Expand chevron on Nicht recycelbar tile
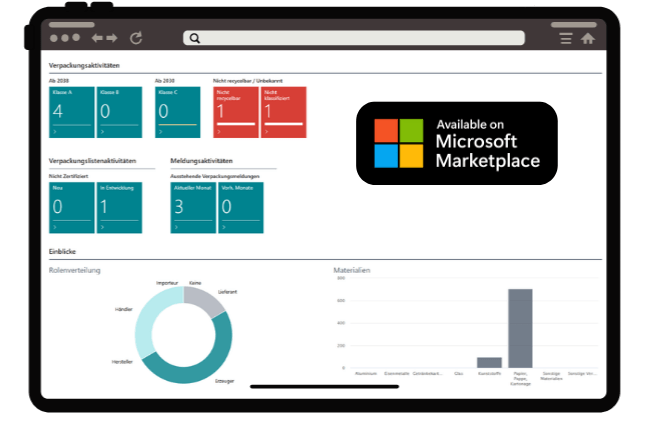This screenshot has width=646, height=421. tap(219, 132)
